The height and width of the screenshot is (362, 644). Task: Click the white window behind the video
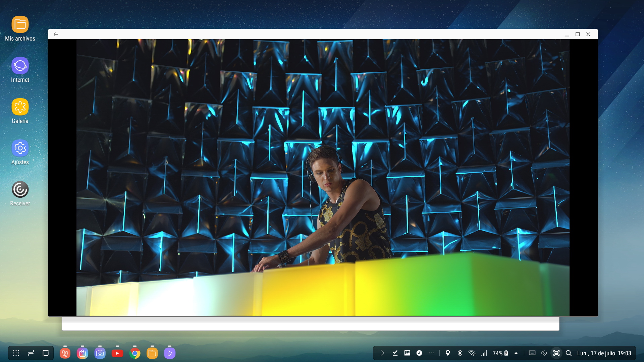310,324
